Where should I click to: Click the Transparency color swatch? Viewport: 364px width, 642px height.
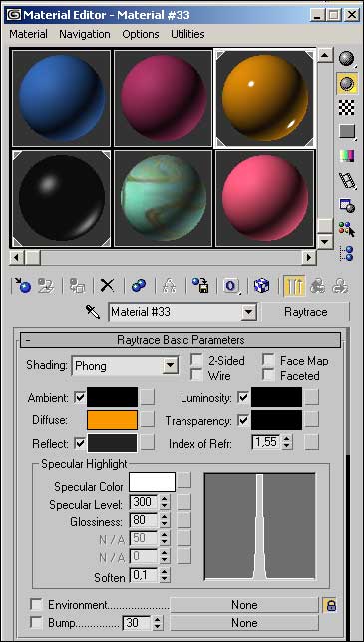click(x=276, y=420)
